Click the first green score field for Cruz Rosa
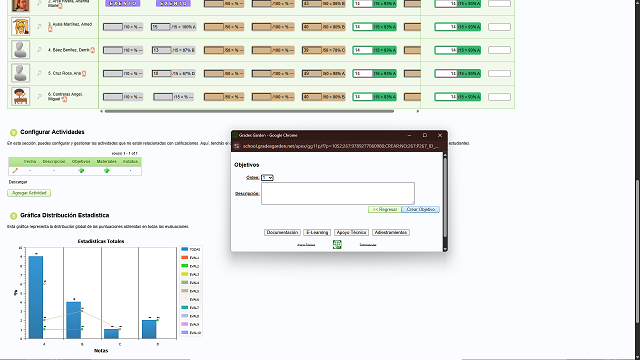The image size is (640, 360). click(362, 73)
